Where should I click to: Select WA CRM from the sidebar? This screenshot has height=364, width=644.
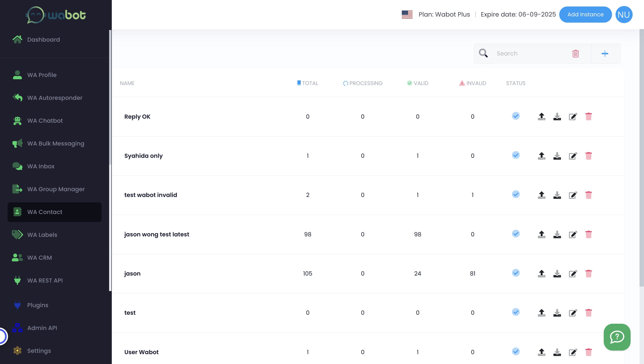[39, 258]
